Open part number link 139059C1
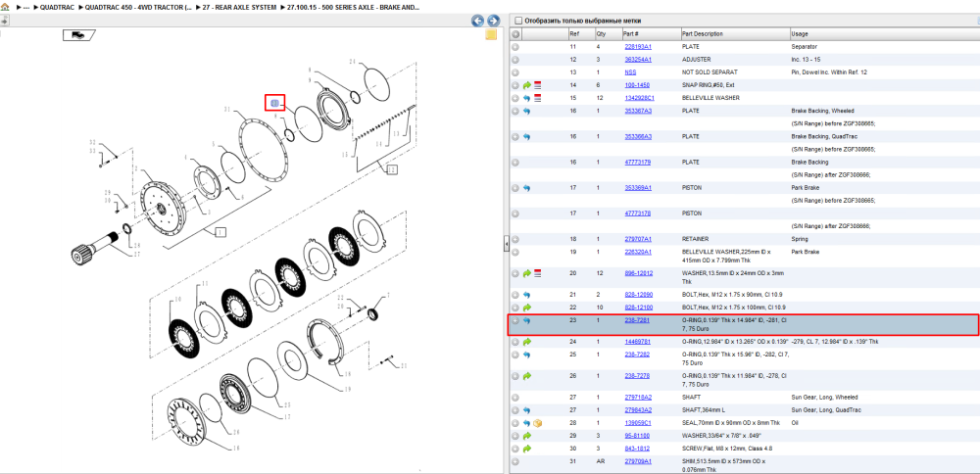980x474 pixels. tap(638, 423)
